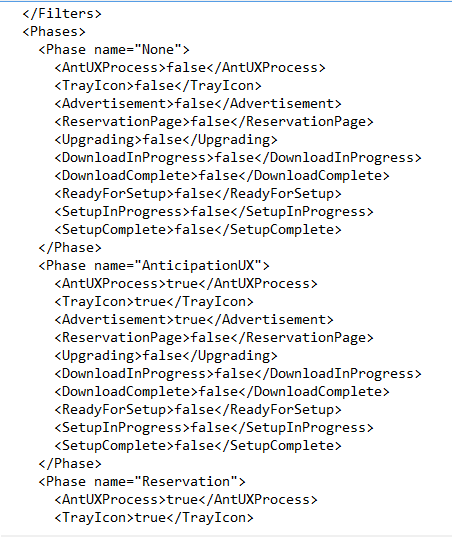Image resolution: width=452 pixels, height=537 pixels.
Task: Click the first Upgrading false line
Action: tap(166, 140)
